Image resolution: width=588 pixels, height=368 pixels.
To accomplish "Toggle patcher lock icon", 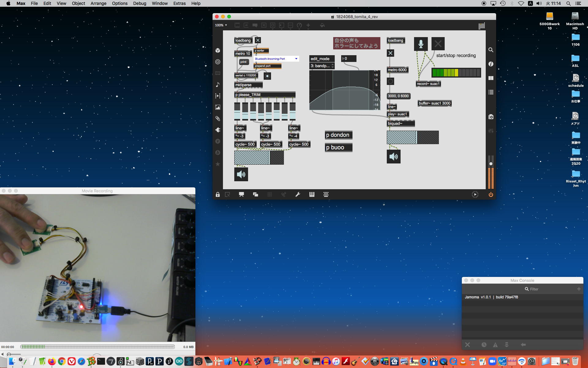I will coord(217,194).
